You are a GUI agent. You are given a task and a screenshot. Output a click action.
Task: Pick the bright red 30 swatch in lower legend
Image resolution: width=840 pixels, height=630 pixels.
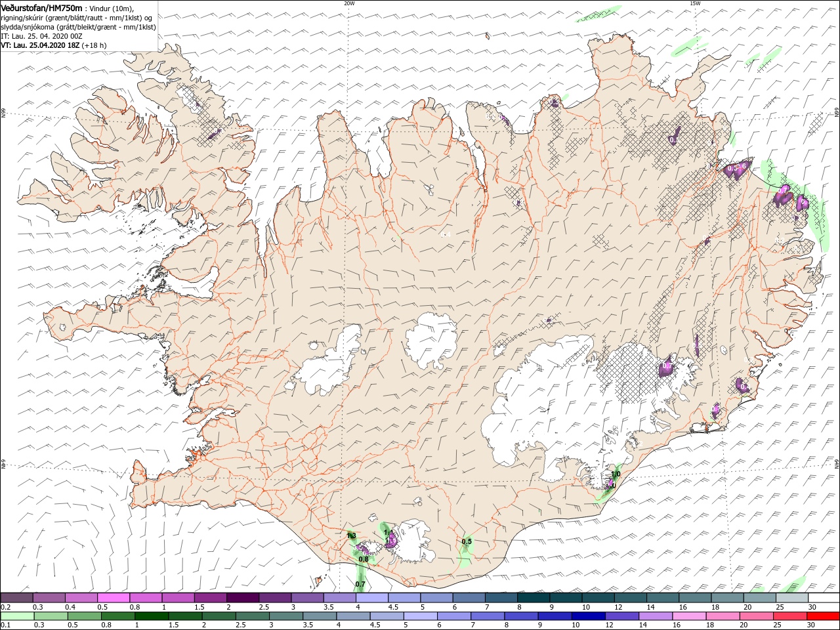click(822, 616)
